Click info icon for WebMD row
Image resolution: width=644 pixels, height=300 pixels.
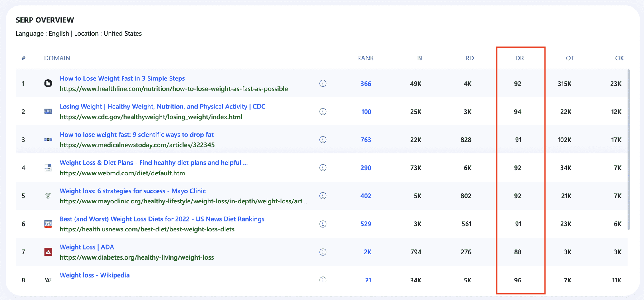click(x=323, y=168)
